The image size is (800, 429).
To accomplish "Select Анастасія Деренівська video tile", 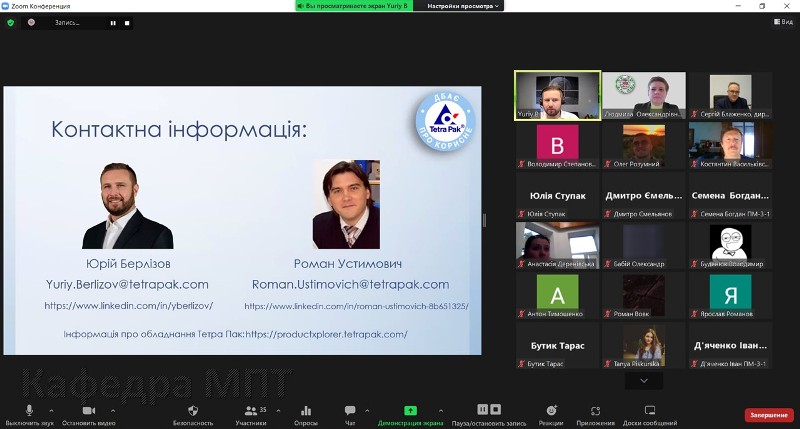I will pyautogui.click(x=557, y=245).
